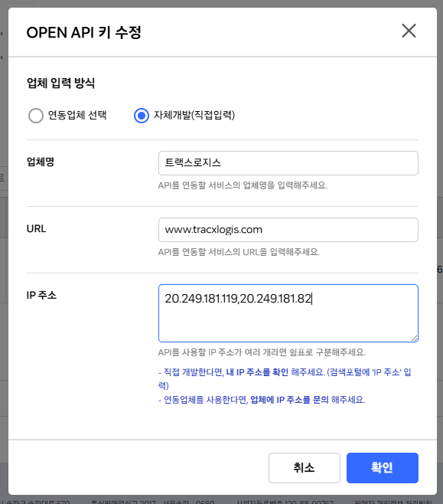Confirm changes with the 확인 button
This screenshot has height=504, width=443.
tap(382, 468)
